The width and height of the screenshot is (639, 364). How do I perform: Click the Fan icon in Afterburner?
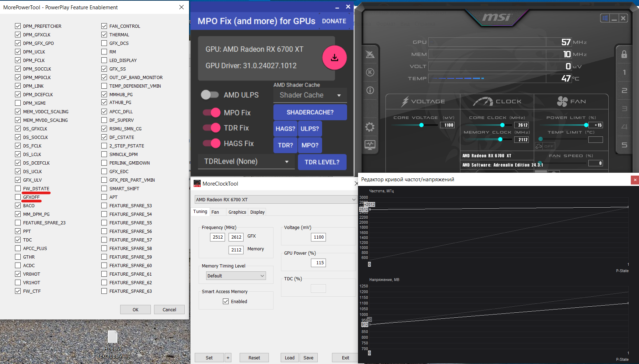[x=562, y=102]
